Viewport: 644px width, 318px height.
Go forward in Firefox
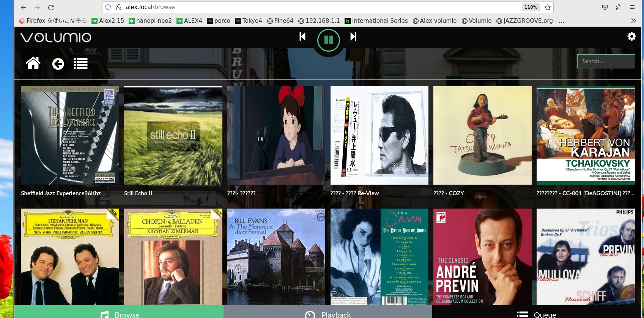37,7
